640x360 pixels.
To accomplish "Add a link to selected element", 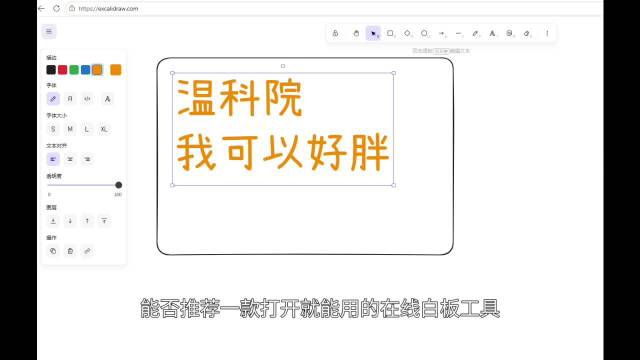I will click(x=87, y=251).
